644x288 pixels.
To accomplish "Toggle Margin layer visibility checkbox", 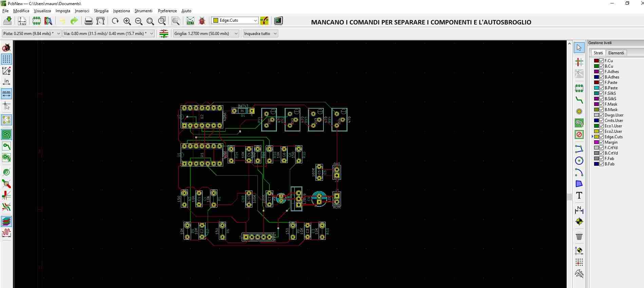I will [x=602, y=142].
